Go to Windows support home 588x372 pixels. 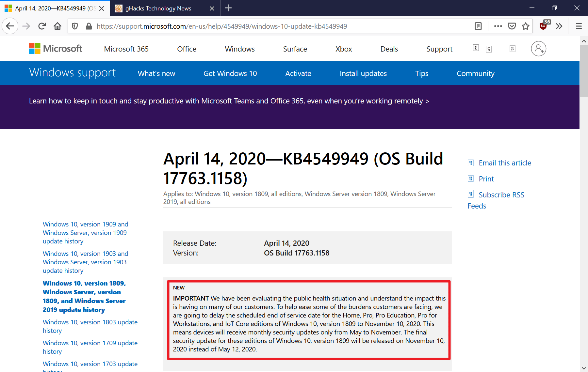[72, 73]
